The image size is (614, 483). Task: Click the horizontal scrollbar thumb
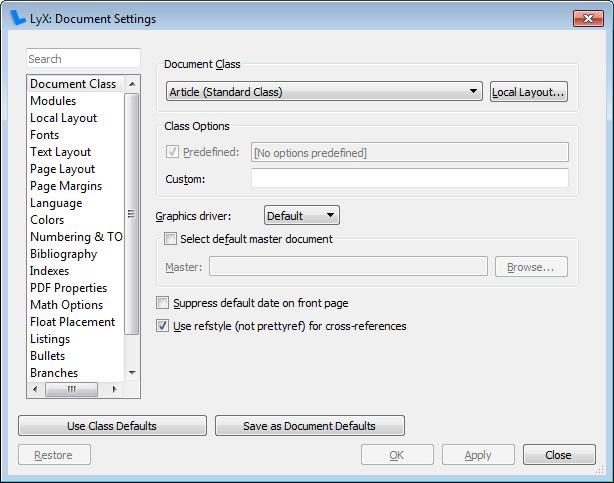[x=71, y=389]
